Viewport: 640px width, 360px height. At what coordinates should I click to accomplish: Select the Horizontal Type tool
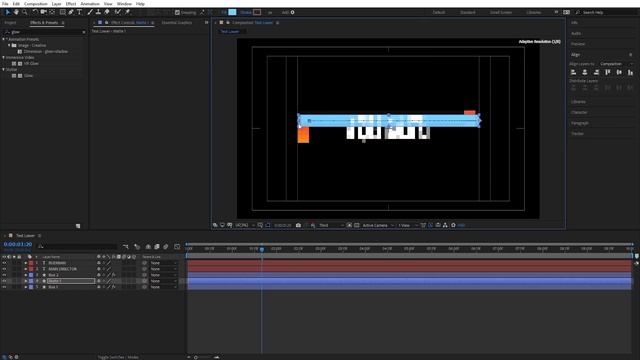pos(80,12)
